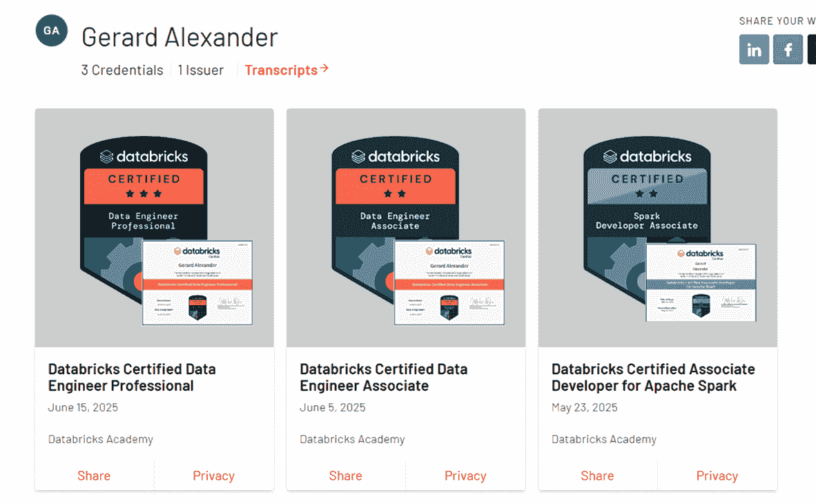Open Spark Developer Associate badge image
The height and width of the screenshot is (504, 816).
[658, 228]
